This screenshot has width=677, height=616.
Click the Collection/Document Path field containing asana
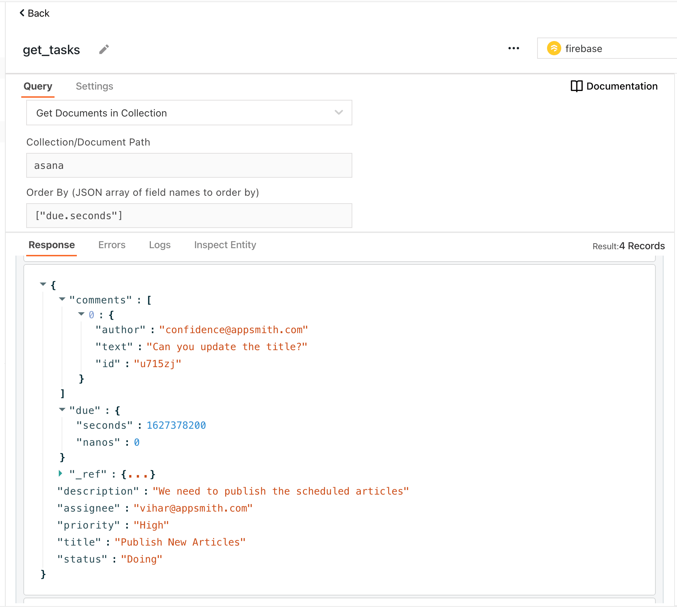point(189,165)
